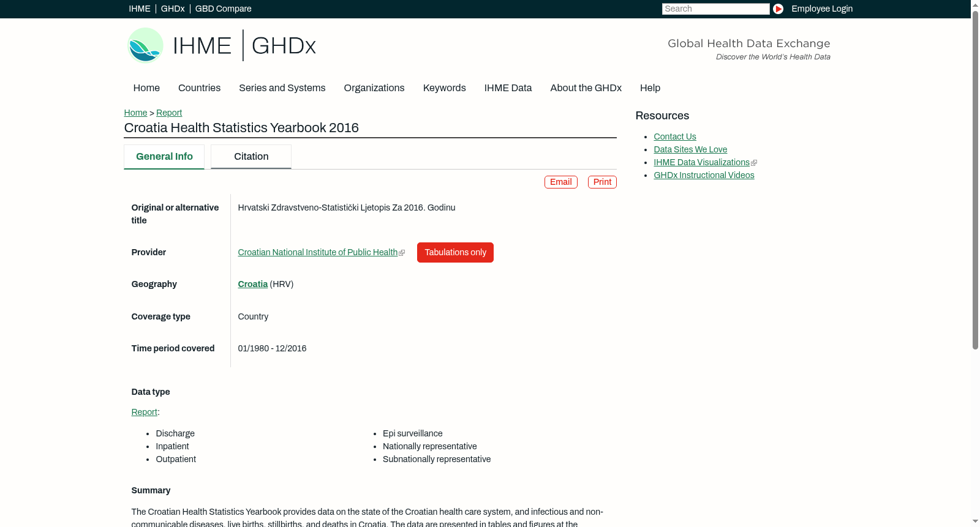Open the IHME Data menu item
The height and width of the screenshot is (527, 980).
[x=508, y=88]
